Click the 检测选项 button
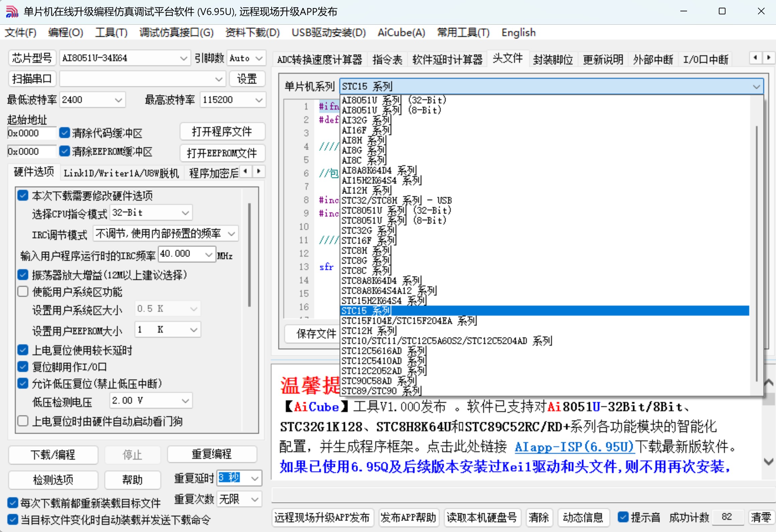Screen dimensions: 776x532 click(53, 480)
